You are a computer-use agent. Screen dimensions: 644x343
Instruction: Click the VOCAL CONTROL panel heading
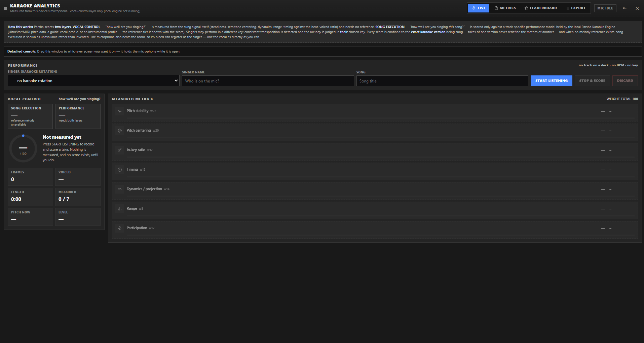[25, 99]
